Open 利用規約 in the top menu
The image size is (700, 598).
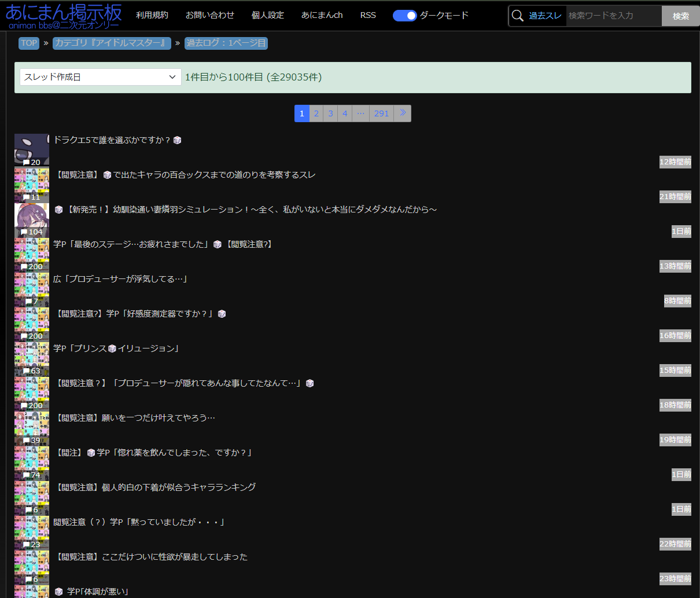(152, 15)
